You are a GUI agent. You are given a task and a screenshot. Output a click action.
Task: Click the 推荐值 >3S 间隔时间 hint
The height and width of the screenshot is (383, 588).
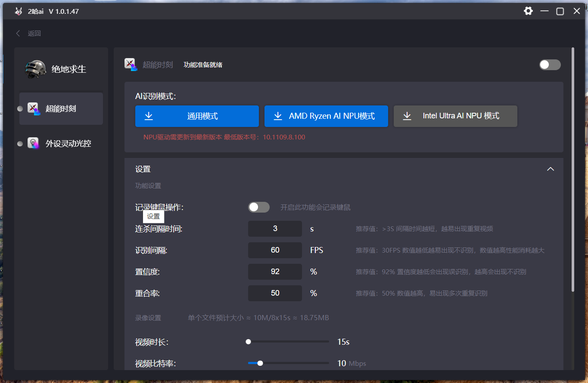click(x=424, y=229)
